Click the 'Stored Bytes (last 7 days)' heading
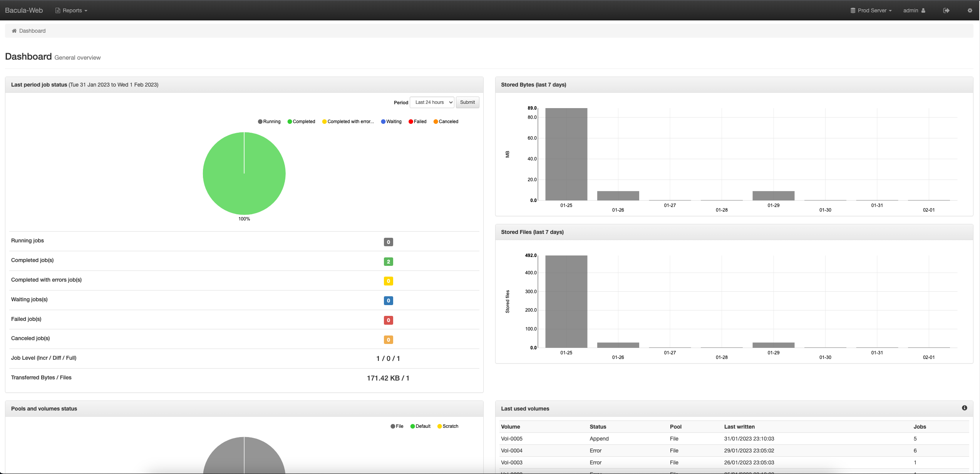 point(533,85)
